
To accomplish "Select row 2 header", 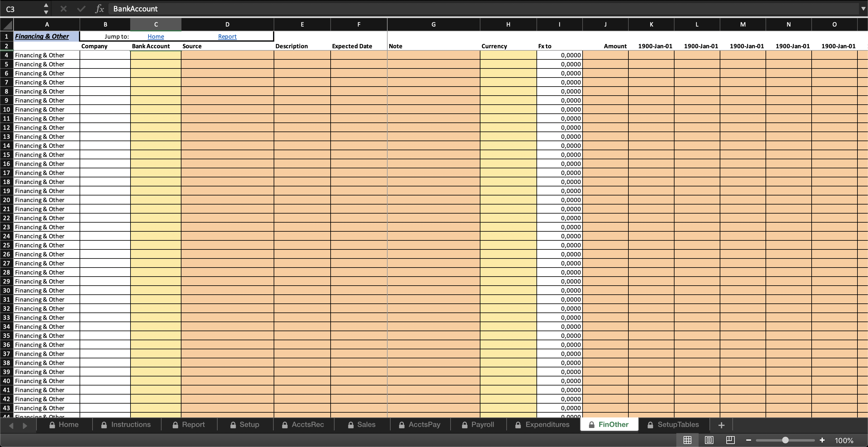I will 6,46.
